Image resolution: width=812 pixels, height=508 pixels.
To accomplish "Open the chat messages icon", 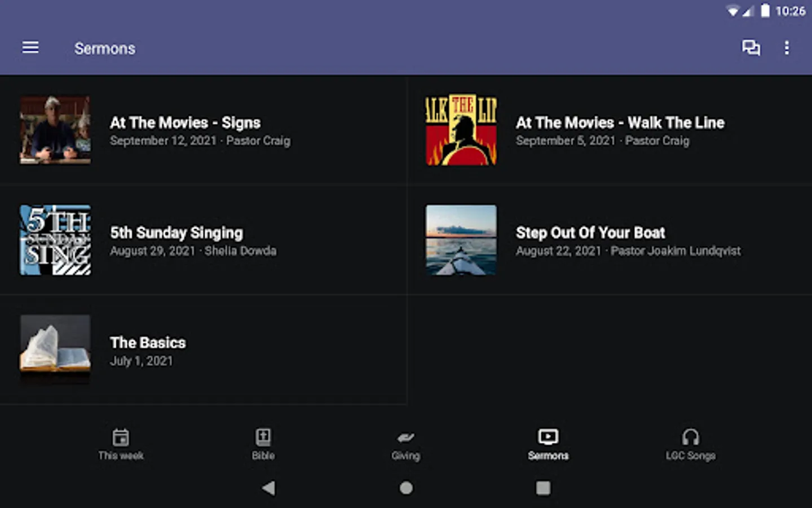I will (x=751, y=48).
